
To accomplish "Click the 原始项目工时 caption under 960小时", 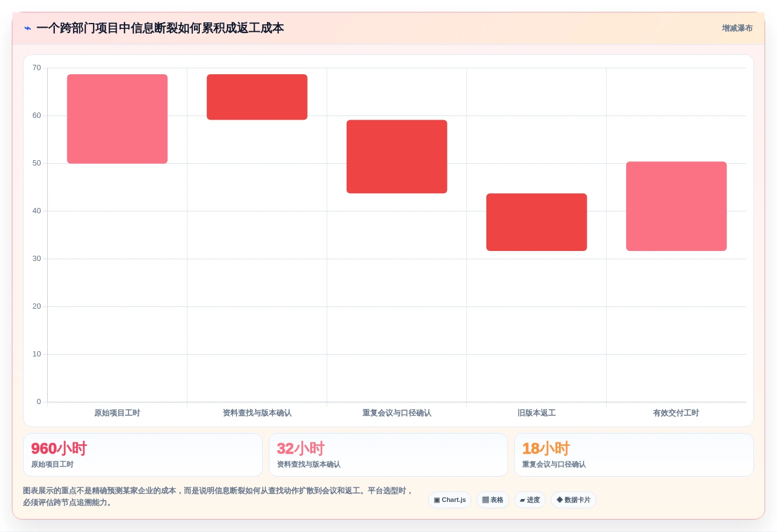I will (x=52, y=464).
